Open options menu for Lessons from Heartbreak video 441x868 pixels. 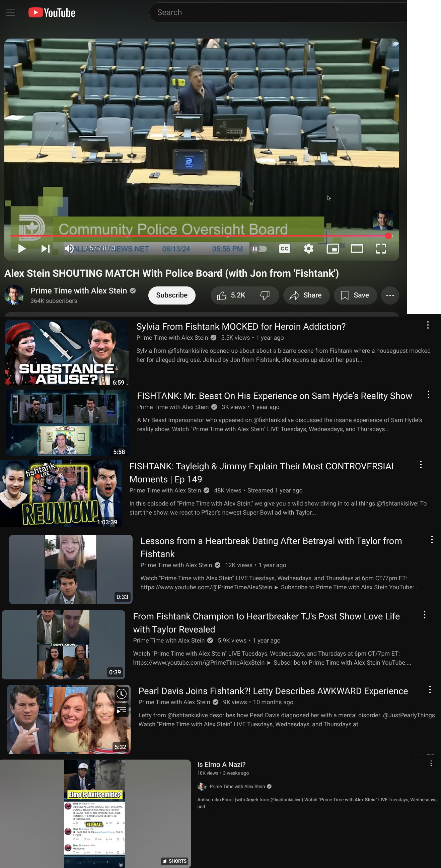(432, 539)
